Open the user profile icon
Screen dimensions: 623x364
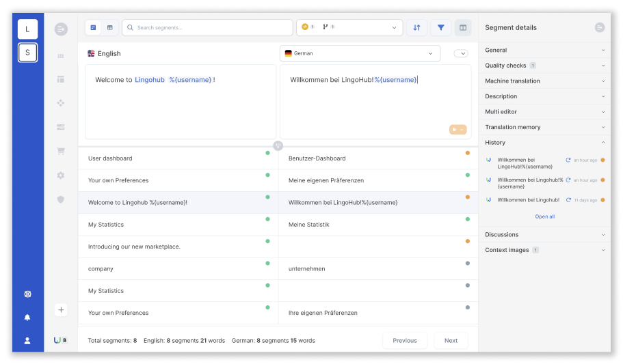pyautogui.click(x=27, y=341)
